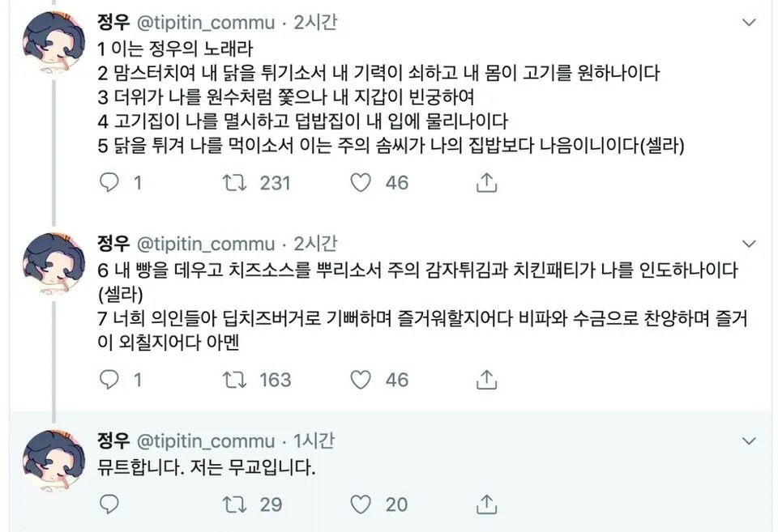
Task: Reply to the second tweet with 163 retweets
Action: click(109, 379)
